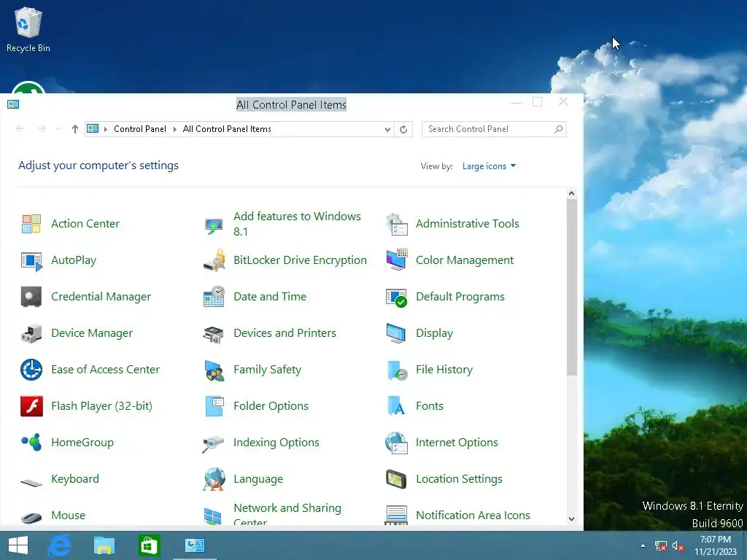Viewport: 747px width, 560px height.
Task: Expand the View by Large icons dropdown
Action: point(489,166)
